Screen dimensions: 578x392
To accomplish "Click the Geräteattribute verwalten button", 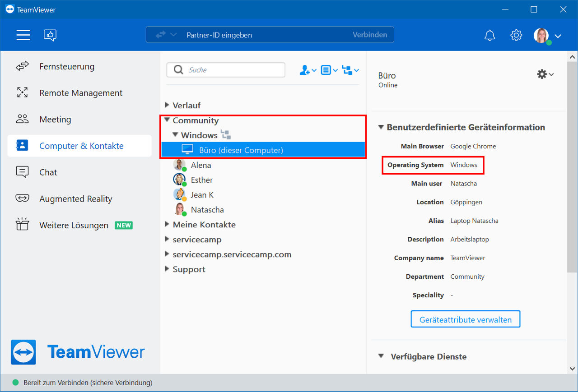I will pos(466,319).
